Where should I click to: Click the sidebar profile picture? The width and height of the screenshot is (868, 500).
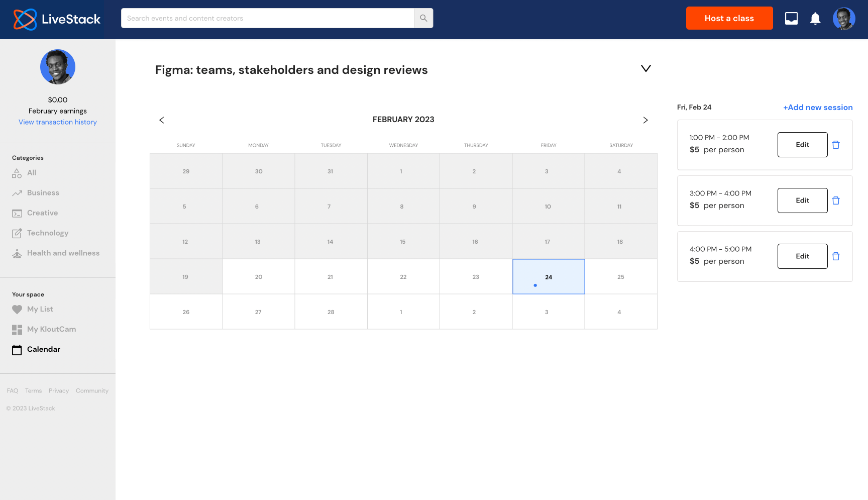58,67
